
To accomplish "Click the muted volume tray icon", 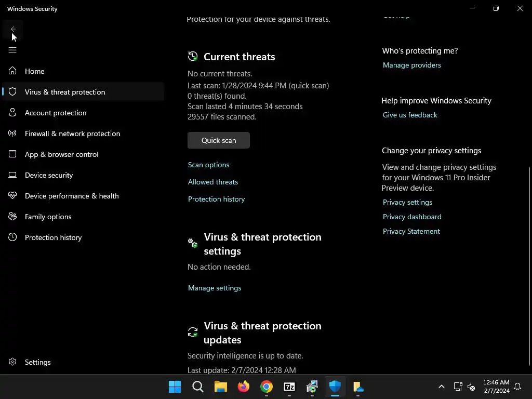I will (471, 387).
